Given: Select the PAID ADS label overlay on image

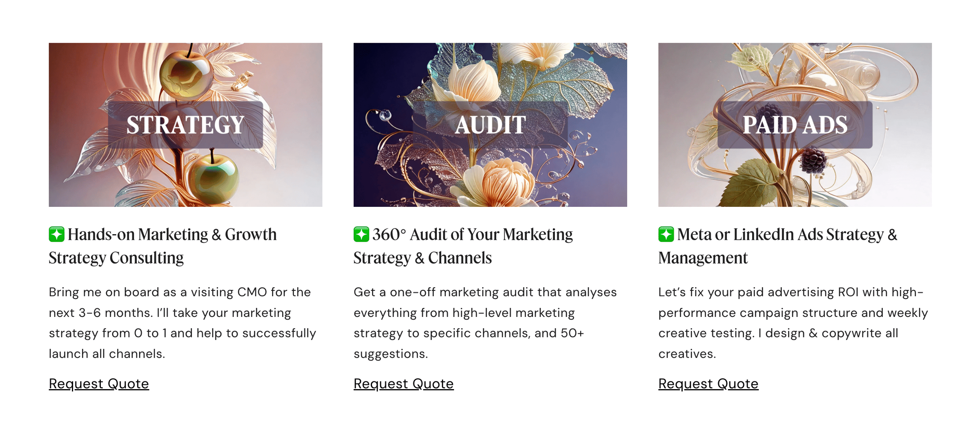Looking at the screenshot, I should [x=795, y=125].
